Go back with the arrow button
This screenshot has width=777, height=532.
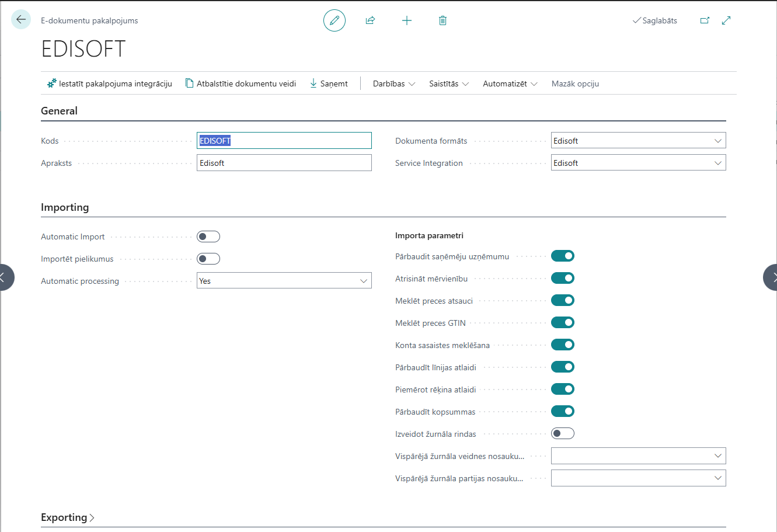point(21,20)
